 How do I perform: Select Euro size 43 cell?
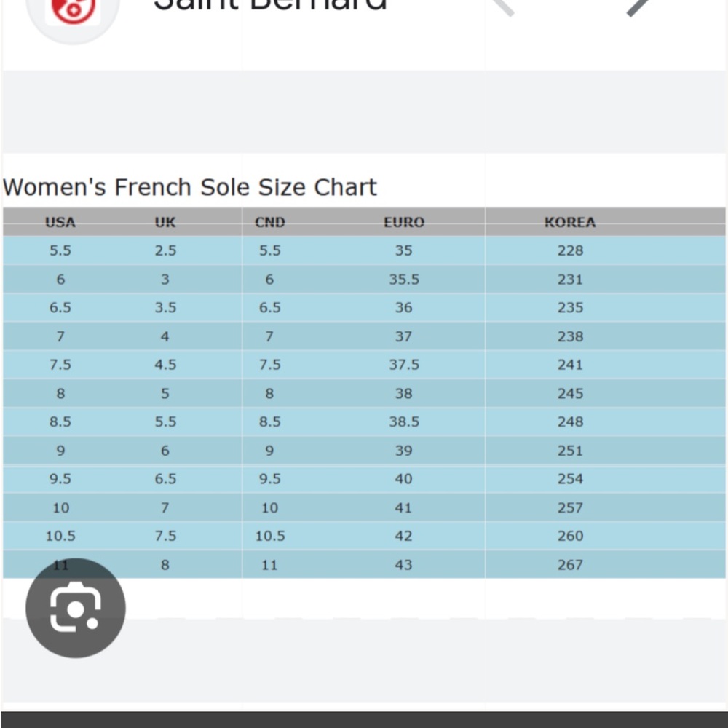[x=403, y=565]
